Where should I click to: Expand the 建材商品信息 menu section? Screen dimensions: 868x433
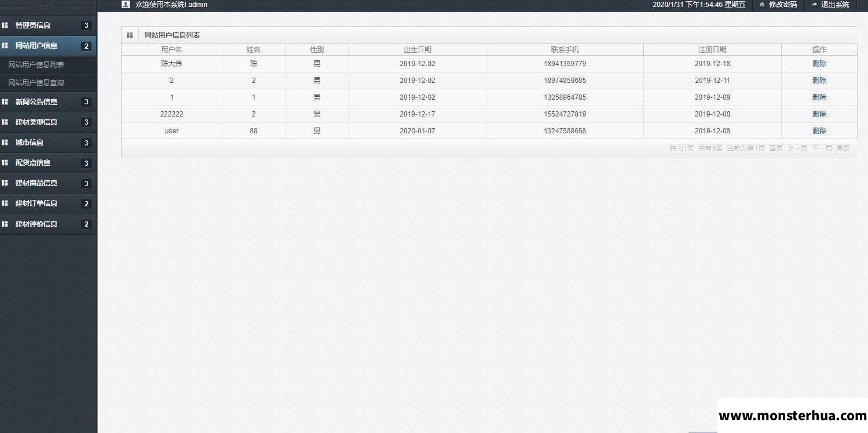click(48, 183)
